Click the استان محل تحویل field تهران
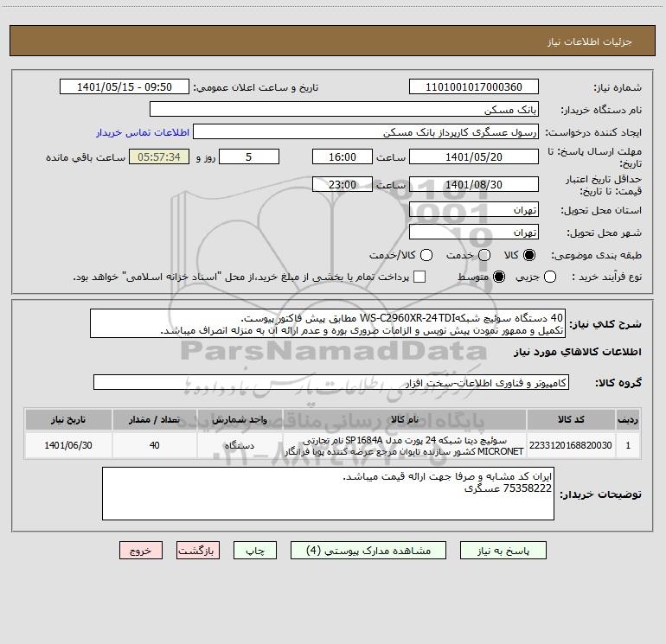 point(474,209)
